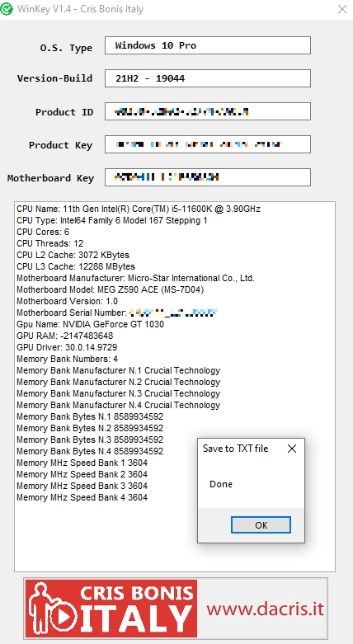The width and height of the screenshot is (353, 644).
Task: Select Memory Bank Bytes N.2 line
Action: pyautogui.click(x=90, y=428)
